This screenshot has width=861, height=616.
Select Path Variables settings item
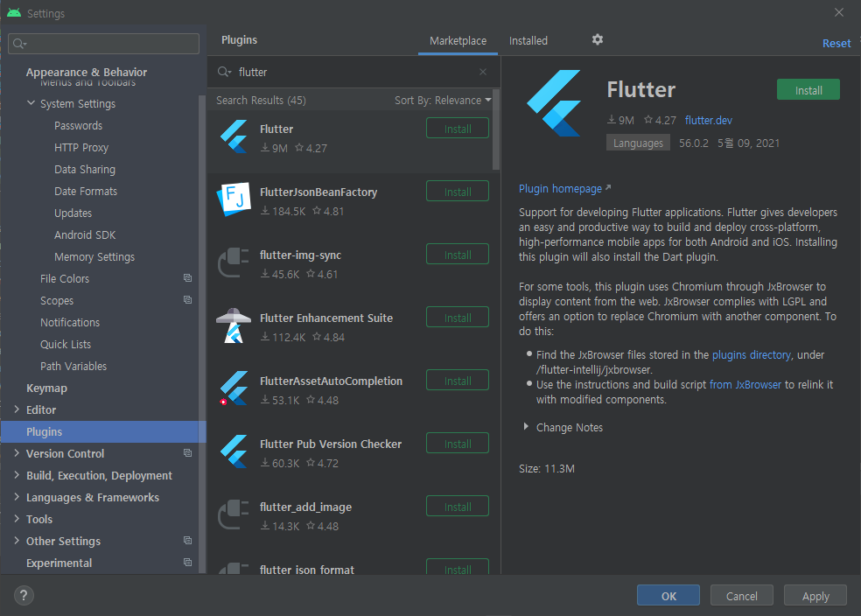pos(73,367)
